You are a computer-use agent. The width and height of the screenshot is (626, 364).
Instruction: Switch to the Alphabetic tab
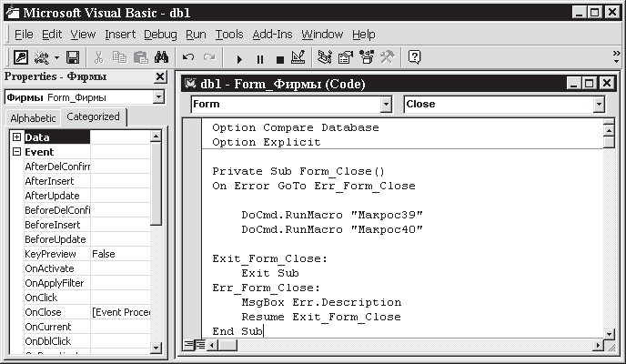[33, 118]
